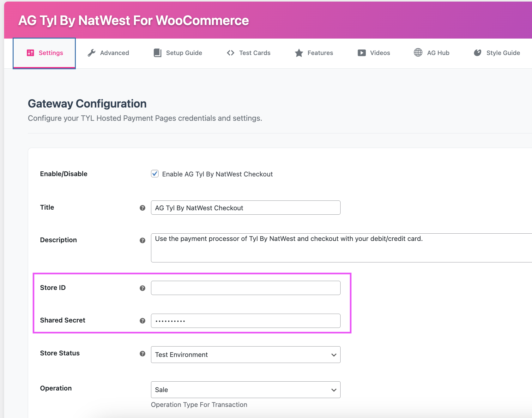
Task: Click the Description text area
Action: 341,248
